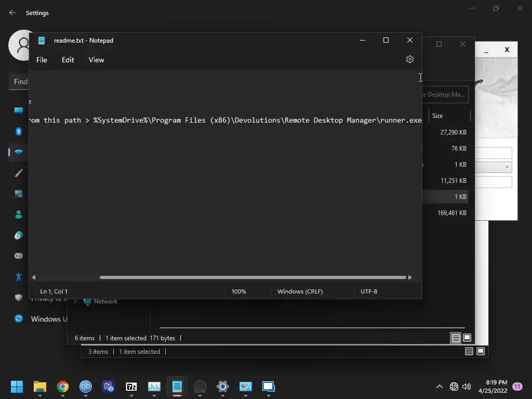The height and width of the screenshot is (399, 532).
Task: Open qBittorrent from taskbar
Action: [x=86, y=387]
